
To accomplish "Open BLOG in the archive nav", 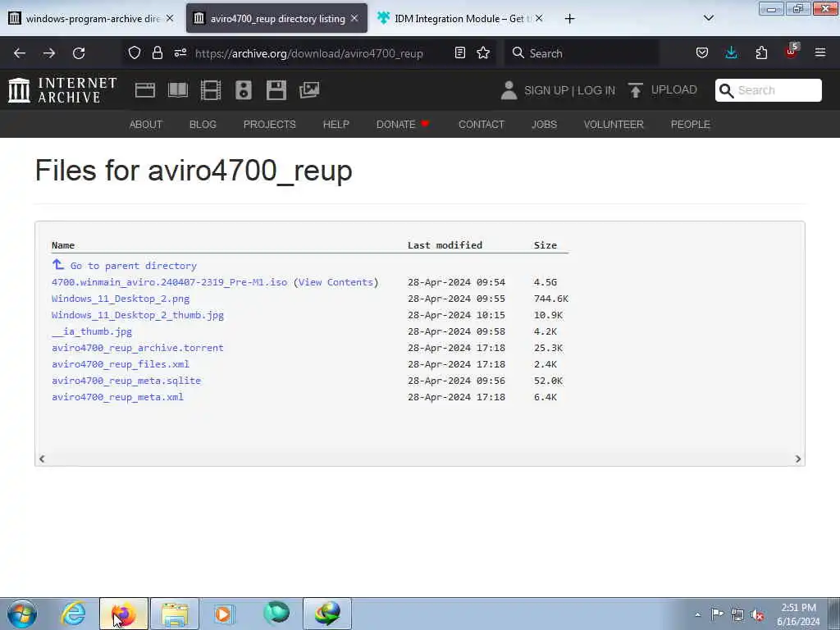I will click(x=203, y=125).
